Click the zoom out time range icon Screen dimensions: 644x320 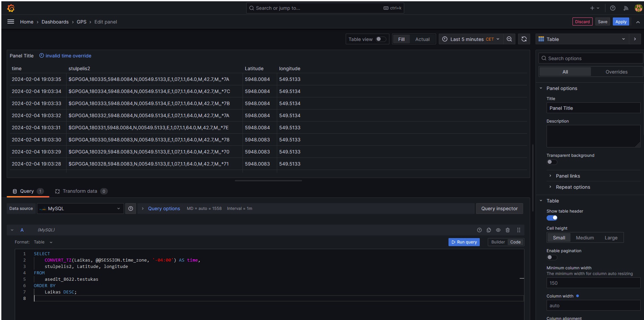(x=509, y=39)
